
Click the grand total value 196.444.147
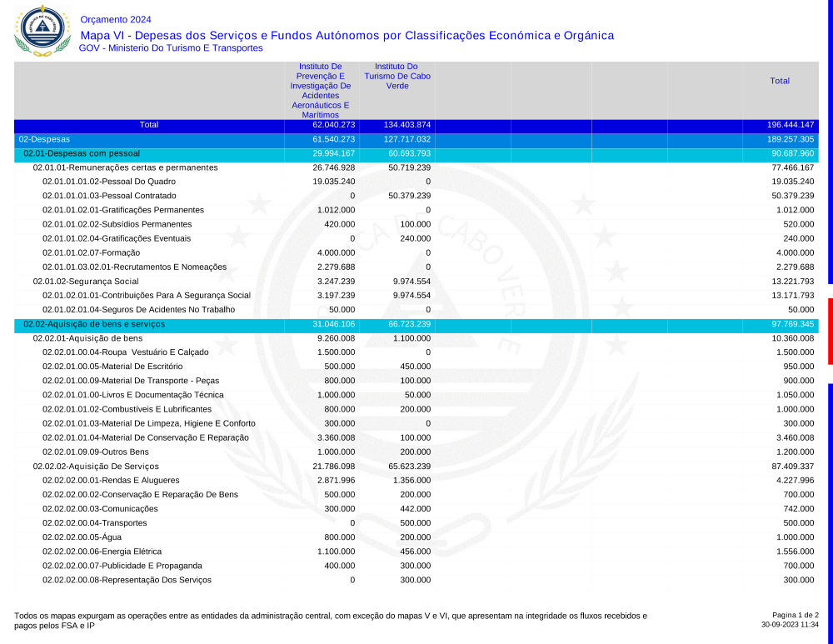click(790, 125)
